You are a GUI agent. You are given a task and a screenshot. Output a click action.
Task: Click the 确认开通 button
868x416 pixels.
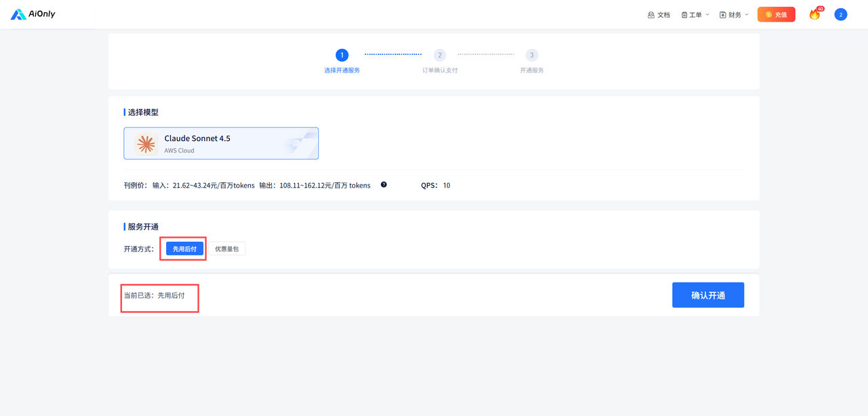click(x=708, y=295)
